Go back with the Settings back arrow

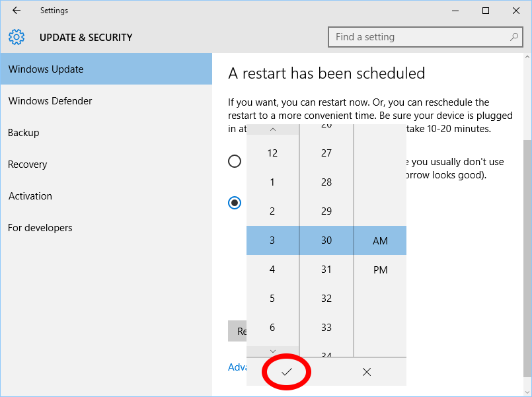pos(17,11)
